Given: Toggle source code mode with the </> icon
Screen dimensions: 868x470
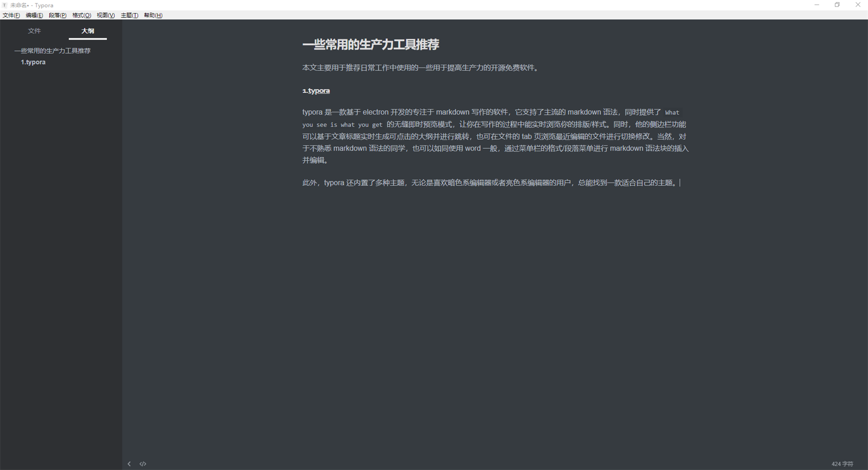Looking at the screenshot, I should coord(143,464).
